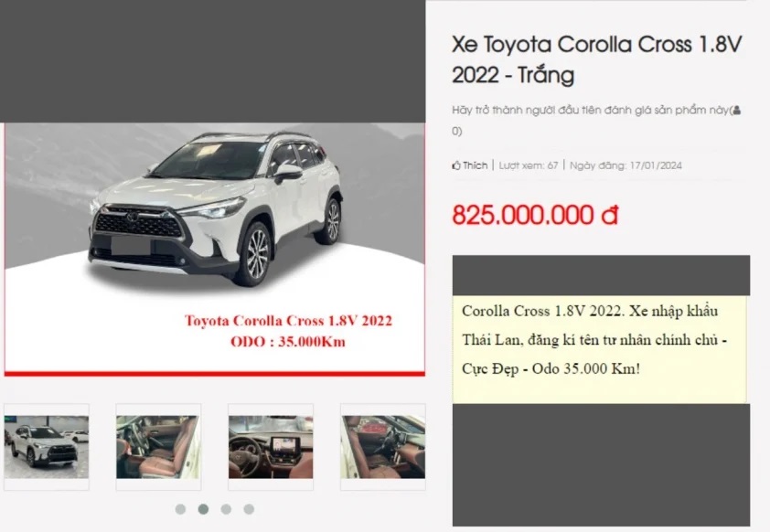Click the reviewer person icon beside the rating count

[x=736, y=110]
